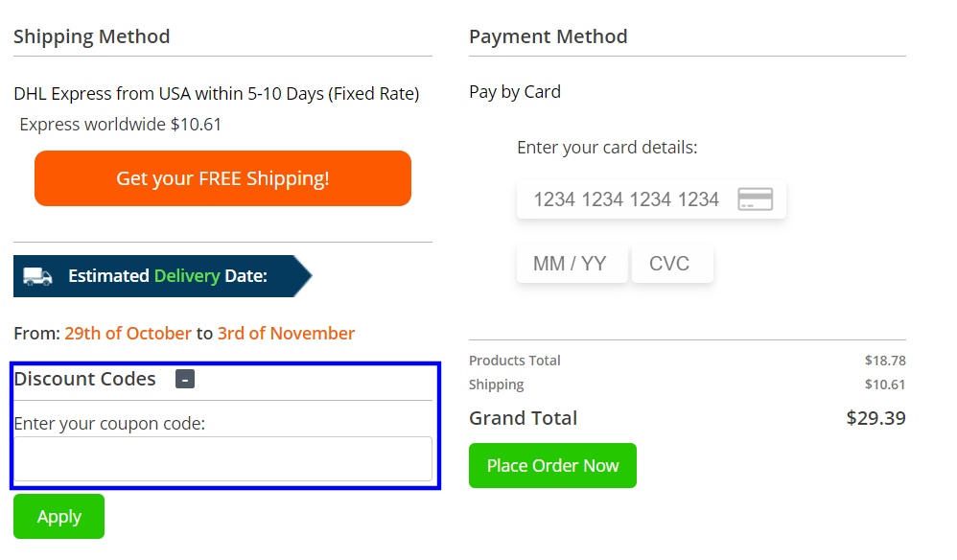The height and width of the screenshot is (560, 957).
Task: Click the credit card icon in card field
Action: (755, 199)
